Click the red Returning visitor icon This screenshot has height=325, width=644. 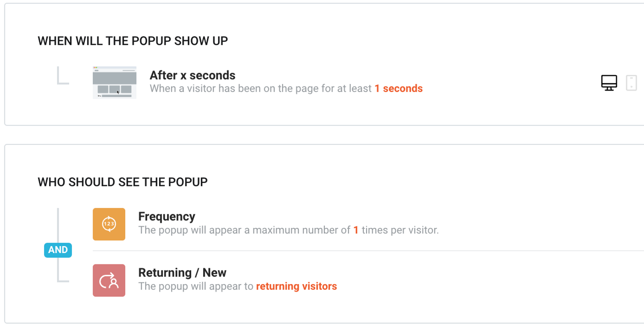(109, 281)
